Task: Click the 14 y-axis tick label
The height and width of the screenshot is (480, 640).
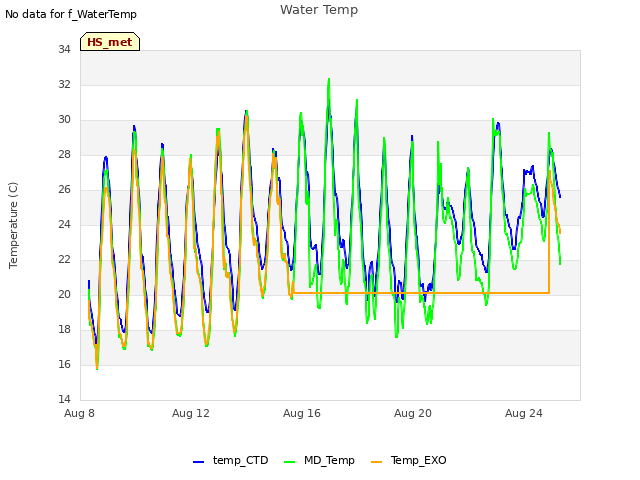Action: [x=64, y=399]
